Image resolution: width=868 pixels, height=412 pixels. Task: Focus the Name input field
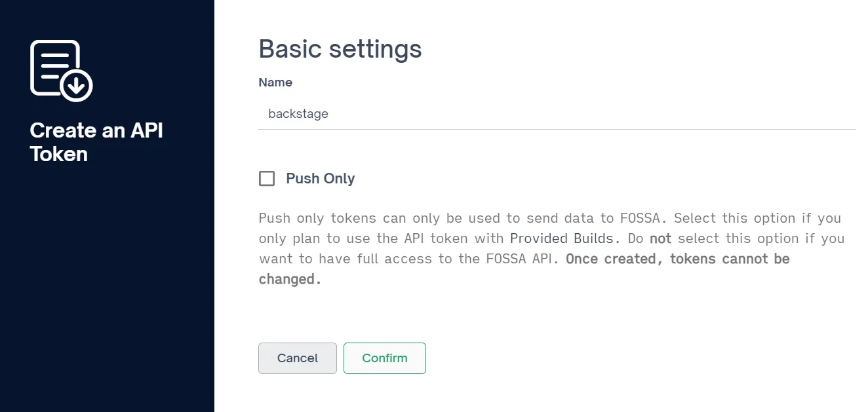[x=557, y=114]
